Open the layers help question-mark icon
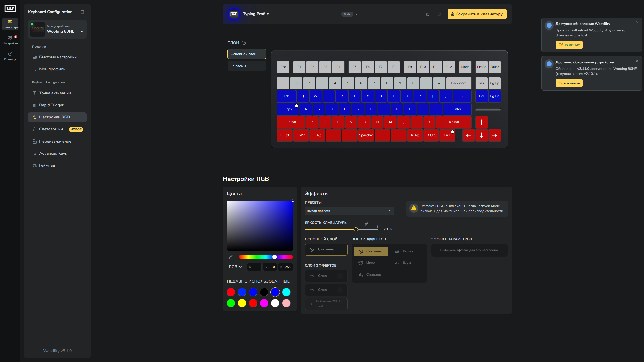The width and height of the screenshot is (644, 362). pyautogui.click(x=244, y=43)
